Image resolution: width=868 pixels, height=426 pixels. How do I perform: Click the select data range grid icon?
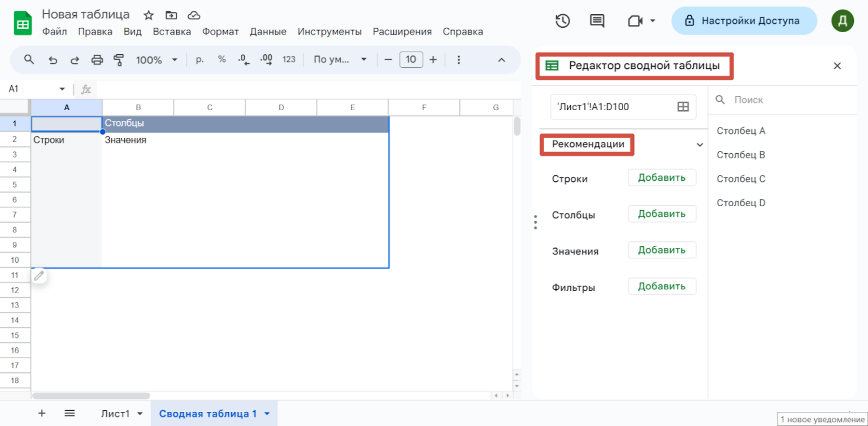pos(683,107)
